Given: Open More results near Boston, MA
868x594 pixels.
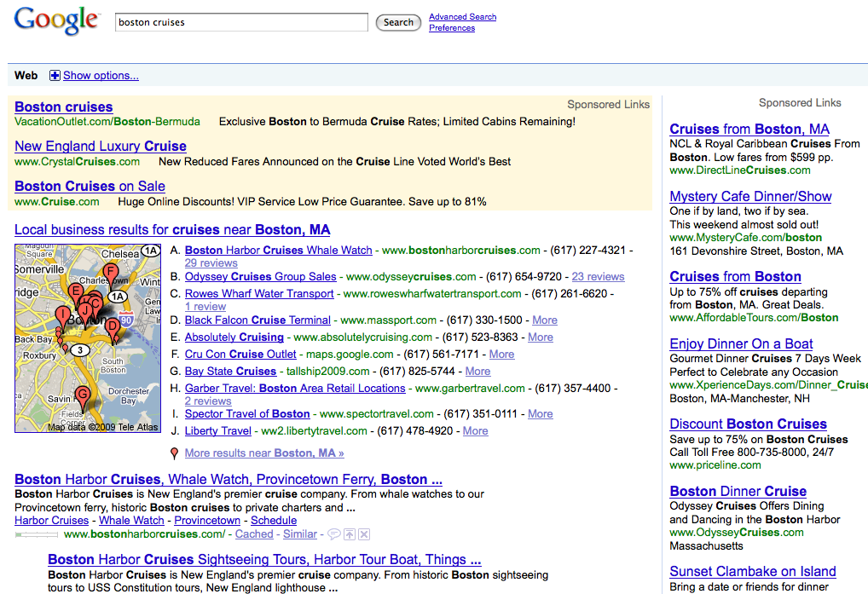Looking at the screenshot, I should pos(264,453).
